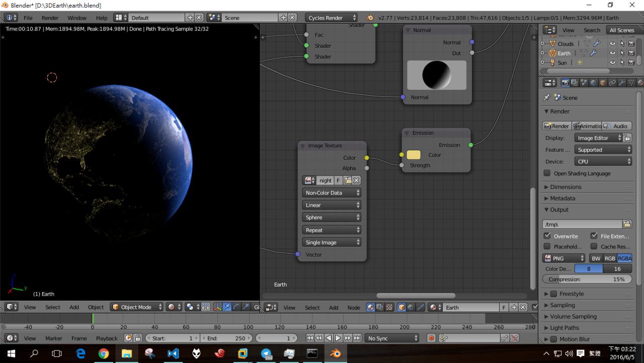Uncheck the Overwrite option
This screenshot has width=644, height=363.
[547, 236]
